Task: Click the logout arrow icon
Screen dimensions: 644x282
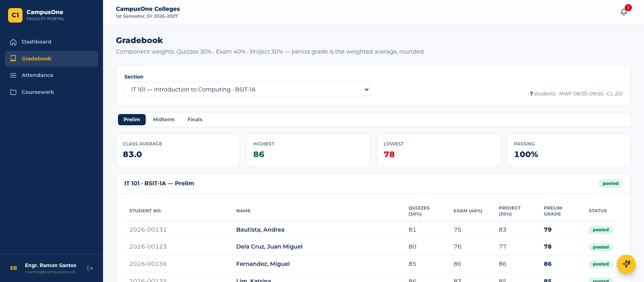Action: 90,268
